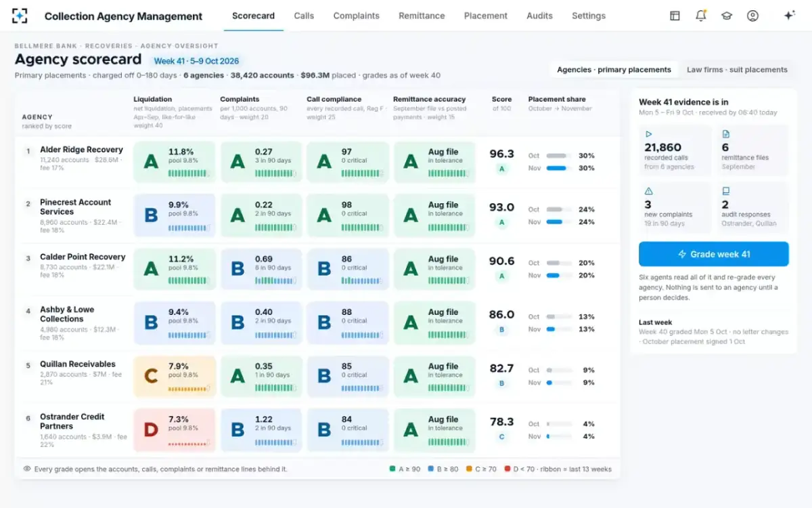The image size is (812, 508).
Task: Open Ashby & Lowe liquidation grade 9.4%
Action: tap(175, 322)
